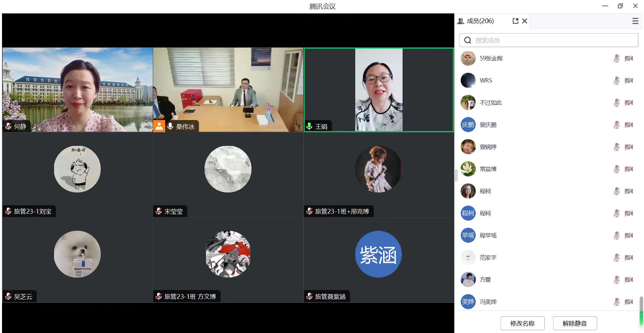Click the search members input field
This screenshot has width=644, height=333.
tap(548, 40)
